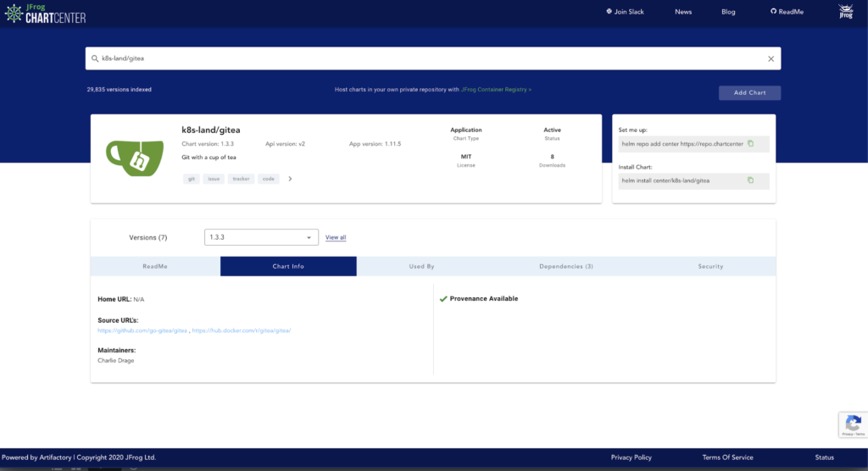This screenshot has height=471, width=868.
Task: Expand more tags with chevron arrow
Action: 290,179
